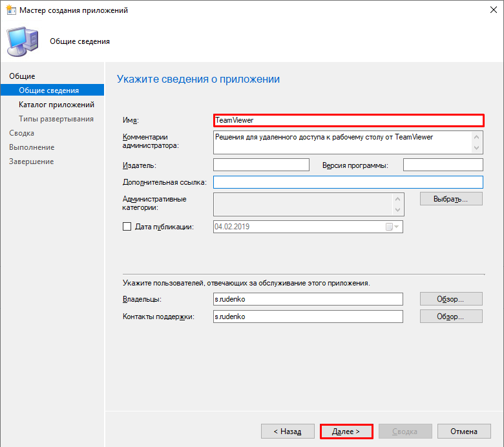
Task: Click the Административные категории label
Action: tap(154, 203)
